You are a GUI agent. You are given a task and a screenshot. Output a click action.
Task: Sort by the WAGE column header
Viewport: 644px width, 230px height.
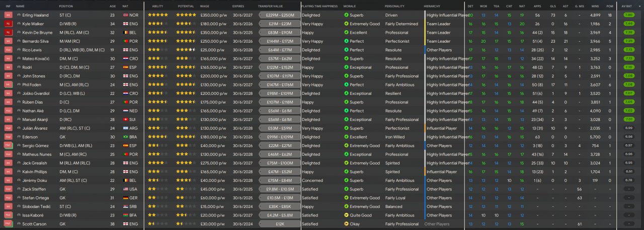[205, 6]
